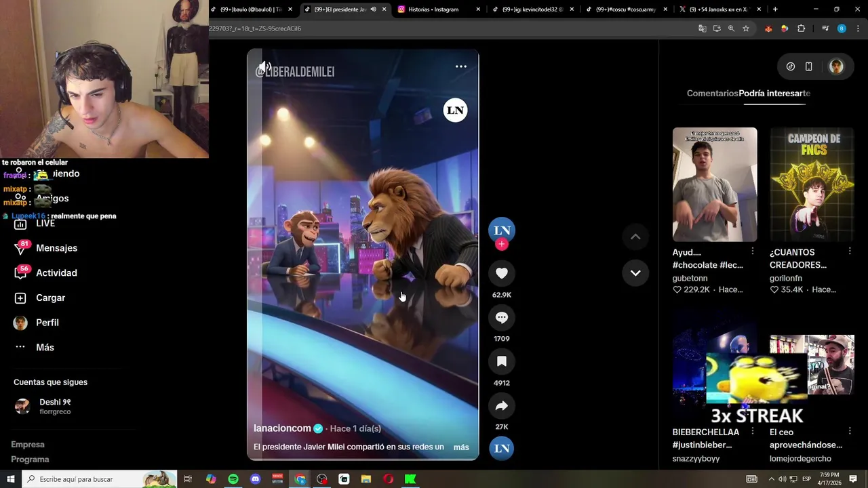Open more options for 'El ceo aprovechándose' video

click(850, 431)
